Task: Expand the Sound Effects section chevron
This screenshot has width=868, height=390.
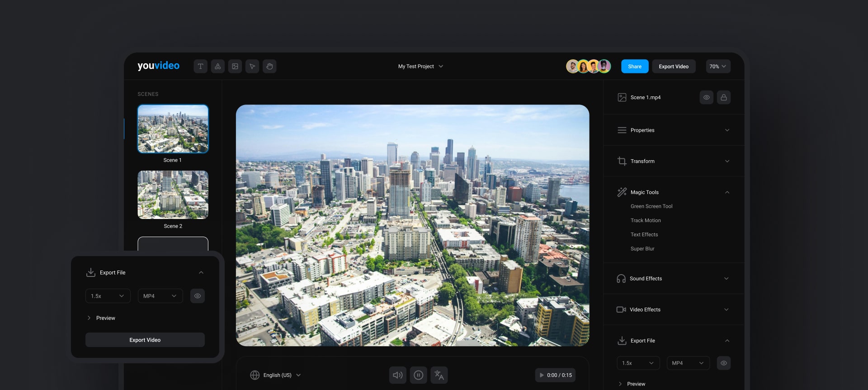Action: (726, 279)
